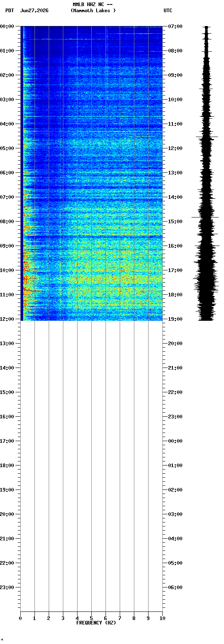This screenshot has height=644, width=224.
Task: Click the waveform spike near 11:30 UTC
Action: tap(207, 137)
